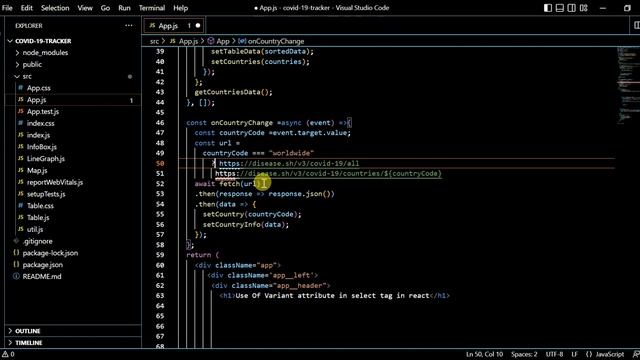Click getCountriesData() call on line 43
This screenshot has height=360, width=640.
(x=233, y=92)
